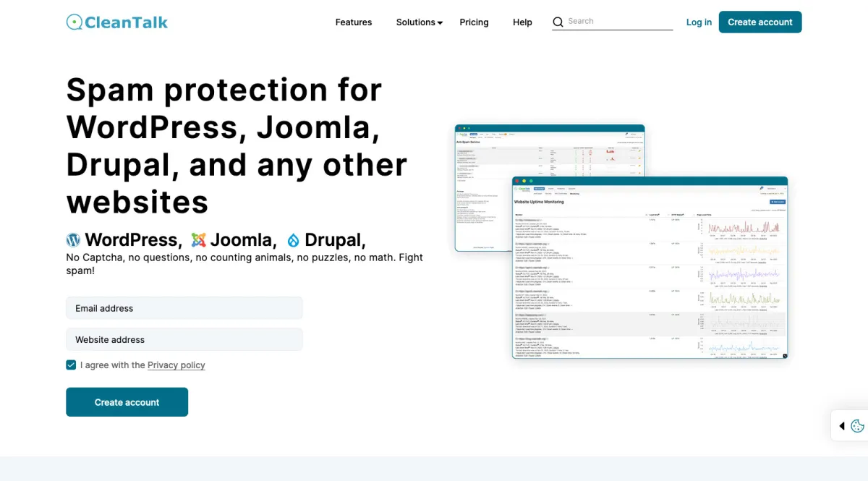
Task: Uncheck the Privacy policy agreement checkbox
Action: point(71,365)
